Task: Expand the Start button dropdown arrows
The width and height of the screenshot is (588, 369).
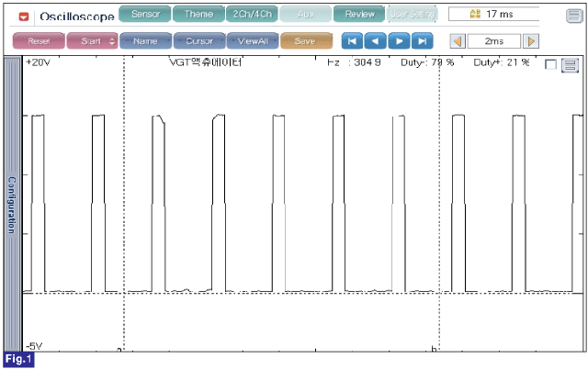Action: click(x=112, y=41)
